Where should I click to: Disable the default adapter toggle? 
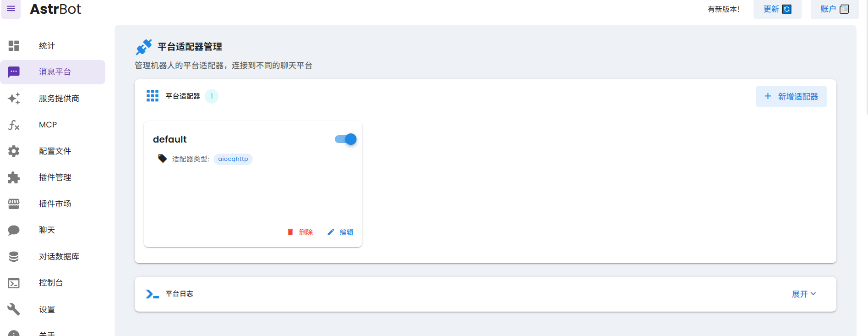[x=346, y=139]
